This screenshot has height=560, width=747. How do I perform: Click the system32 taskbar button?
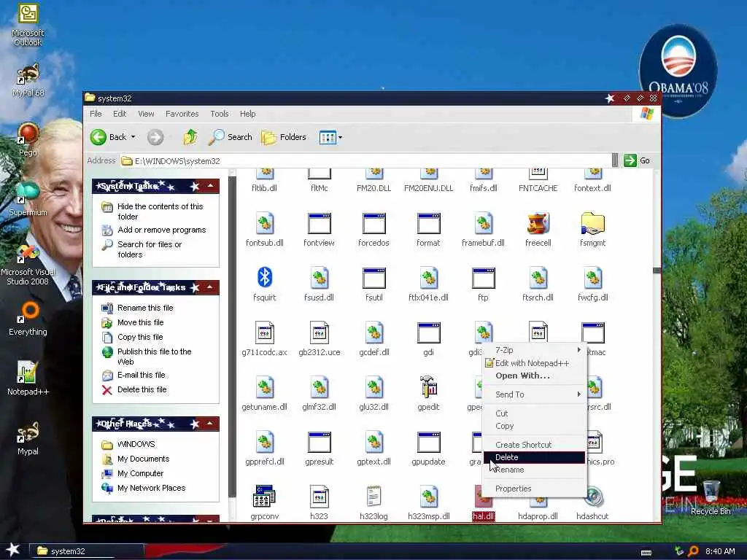[x=87, y=551]
